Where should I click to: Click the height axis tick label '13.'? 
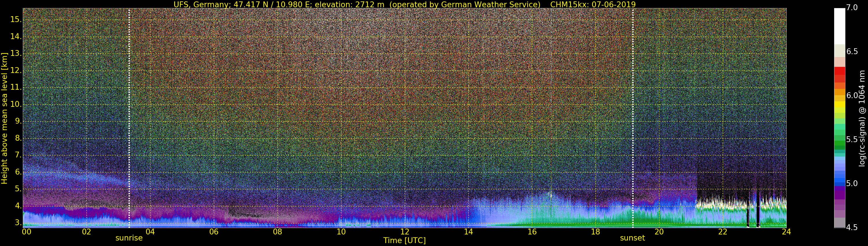[x=16, y=54]
